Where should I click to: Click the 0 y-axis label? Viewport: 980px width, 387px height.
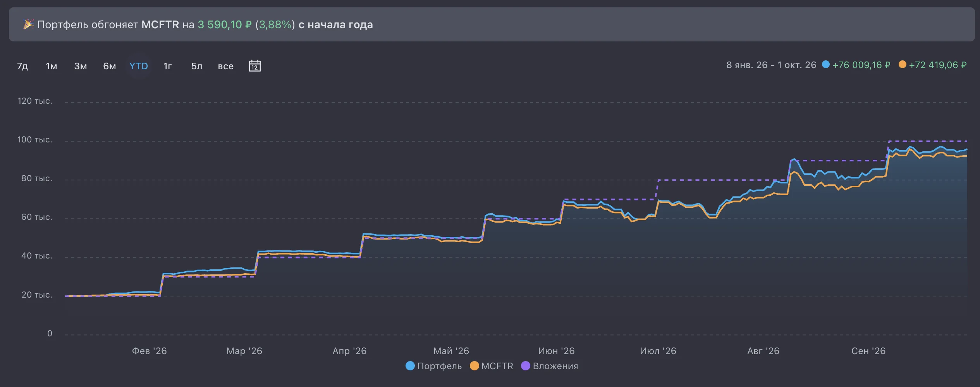50,334
